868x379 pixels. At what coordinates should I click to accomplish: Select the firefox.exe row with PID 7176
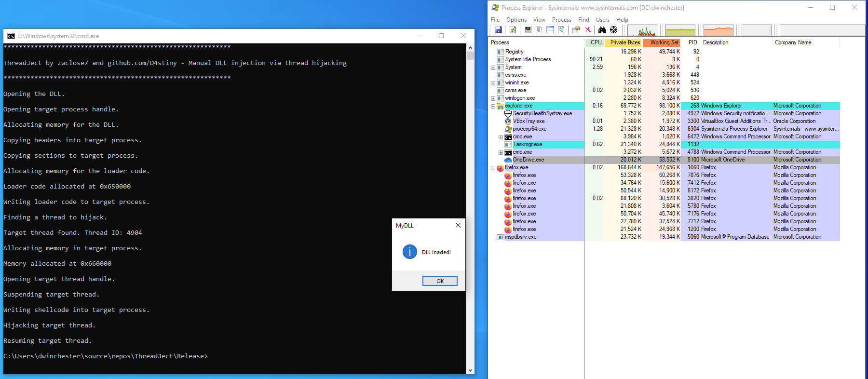pyautogui.click(x=665, y=214)
